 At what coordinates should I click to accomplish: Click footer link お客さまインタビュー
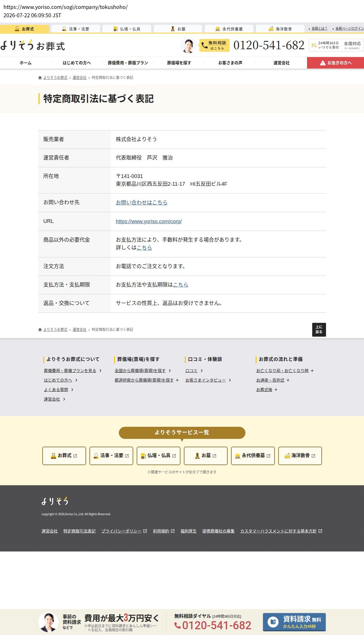pos(205,380)
